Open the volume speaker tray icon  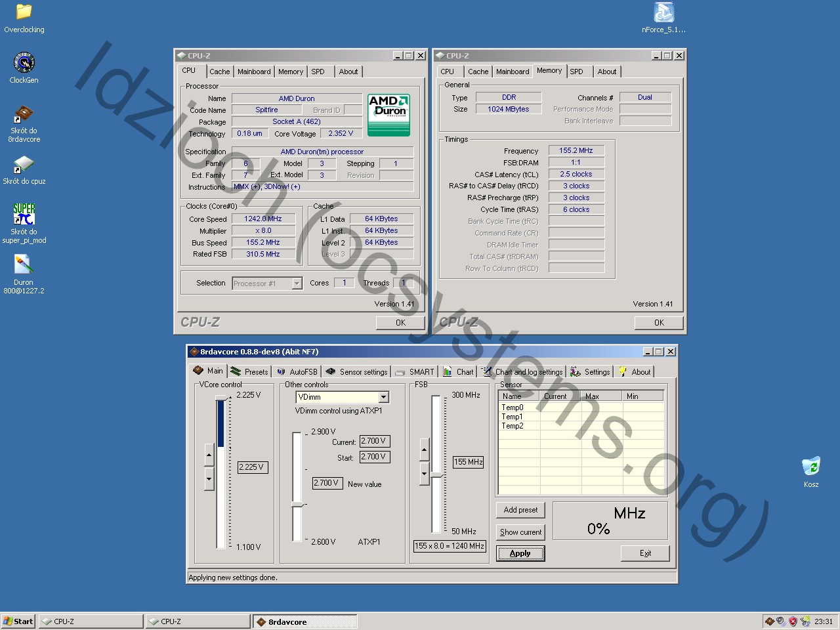click(781, 621)
